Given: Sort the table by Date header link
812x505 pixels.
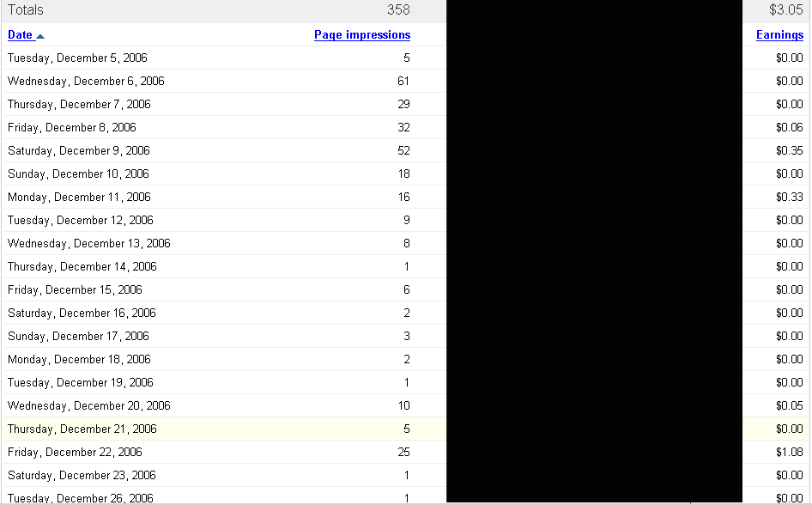Looking at the screenshot, I should click(x=20, y=35).
